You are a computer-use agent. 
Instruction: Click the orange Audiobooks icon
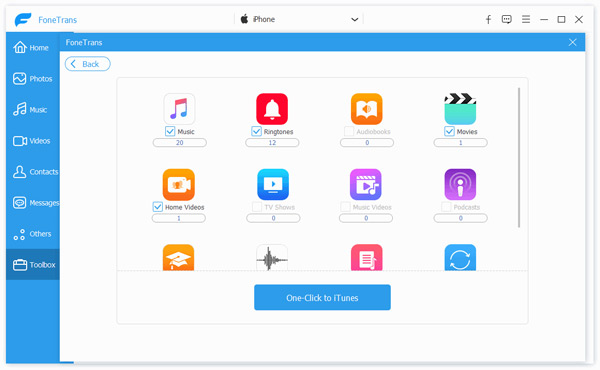click(367, 109)
